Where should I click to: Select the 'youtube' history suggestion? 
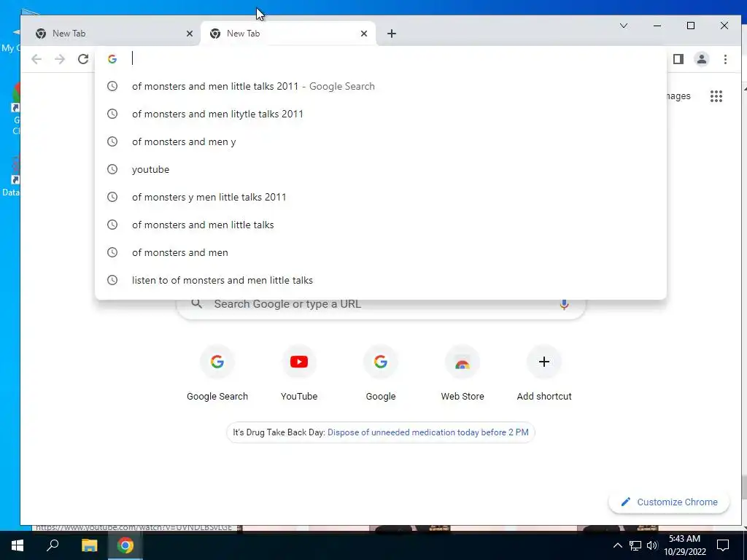pos(381,169)
